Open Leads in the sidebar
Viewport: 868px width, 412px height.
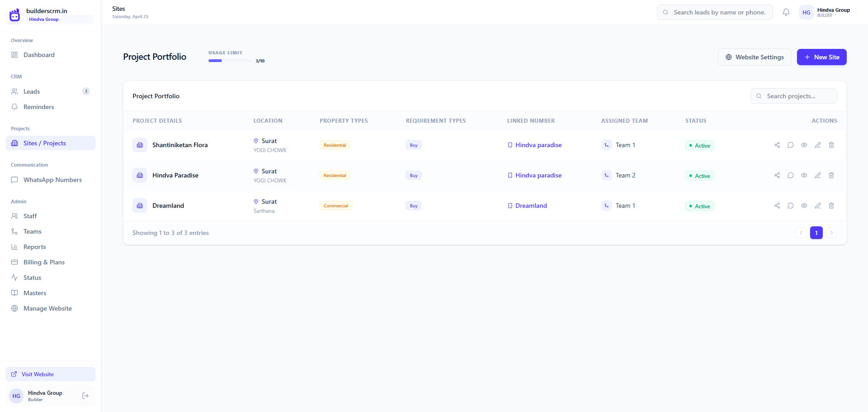(x=32, y=91)
